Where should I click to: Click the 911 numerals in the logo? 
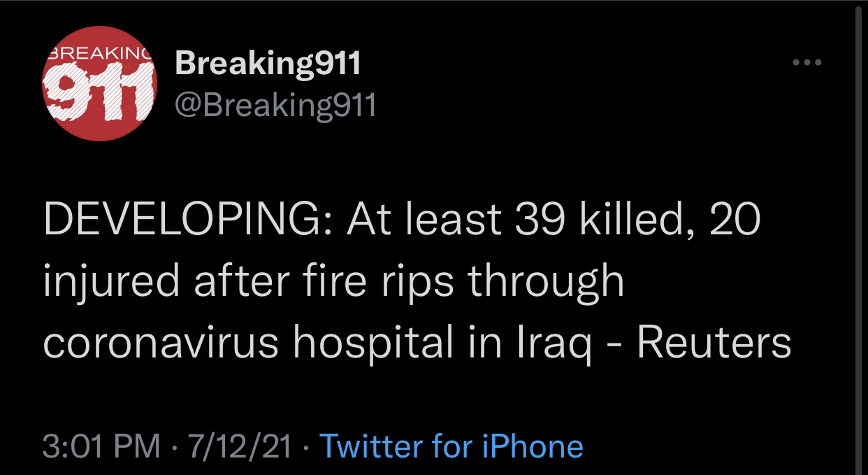coord(100,88)
